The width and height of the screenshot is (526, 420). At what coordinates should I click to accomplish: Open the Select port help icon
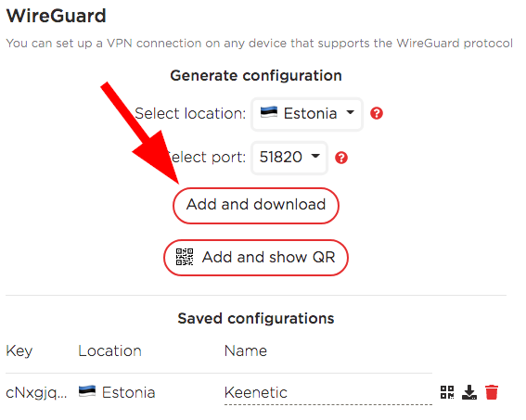tap(341, 158)
